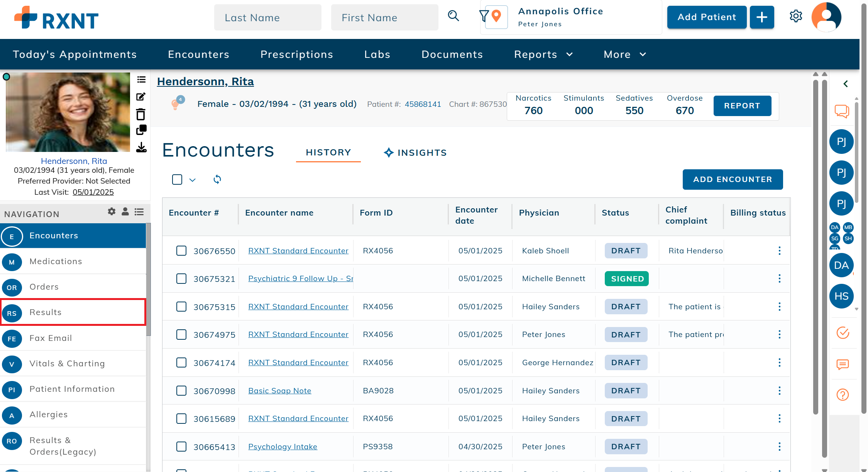This screenshot has height=472, width=868.
Task: Click the patient search magnifier icon
Action: 453,16
